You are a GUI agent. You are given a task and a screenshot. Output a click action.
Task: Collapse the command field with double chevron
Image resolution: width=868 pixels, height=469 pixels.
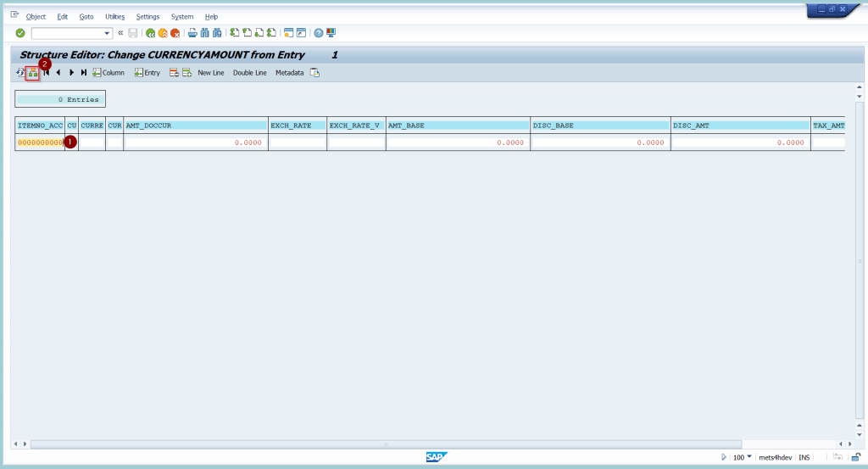point(120,33)
